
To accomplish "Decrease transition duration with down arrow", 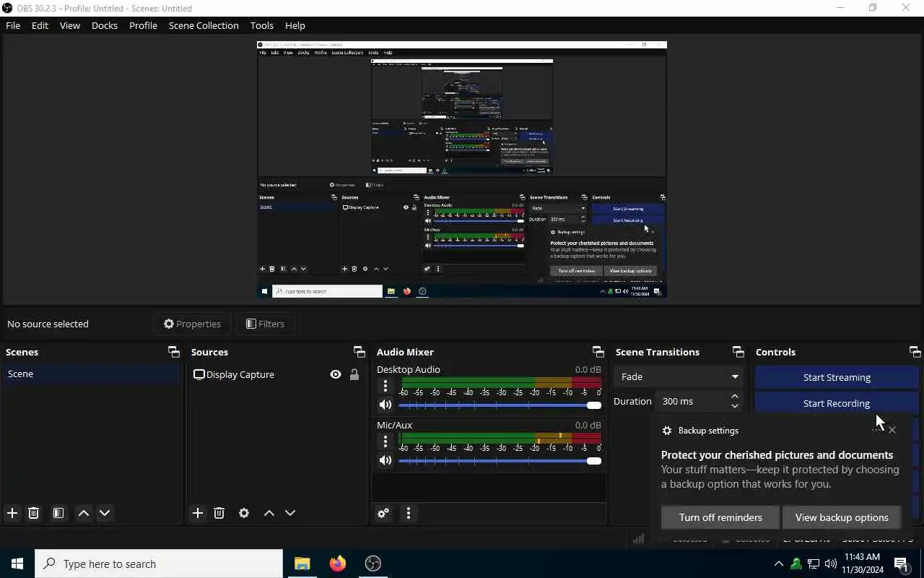I will pyautogui.click(x=735, y=406).
